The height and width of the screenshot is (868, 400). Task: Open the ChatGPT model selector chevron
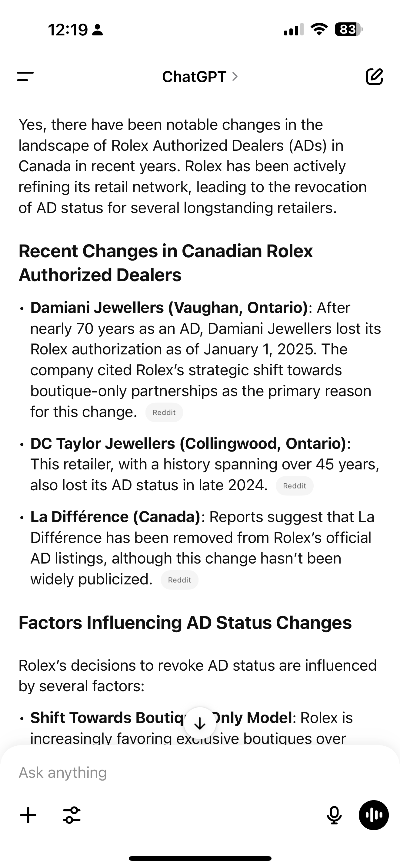click(235, 77)
